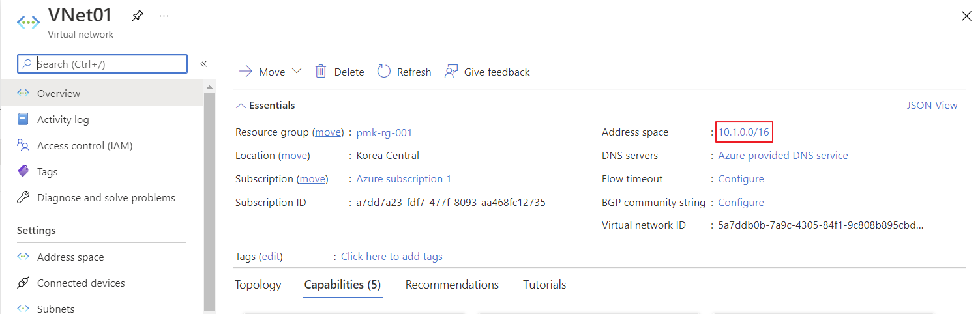This screenshot has width=980, height=314.
Task: Open the more options ellipsis next to VNet01
Action: 164,15
